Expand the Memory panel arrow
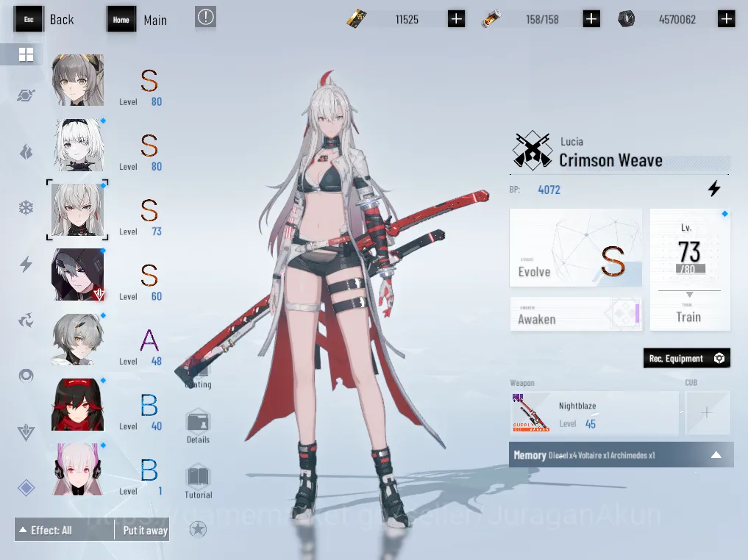Screen dimensions: 748x560 click(716, 455)
